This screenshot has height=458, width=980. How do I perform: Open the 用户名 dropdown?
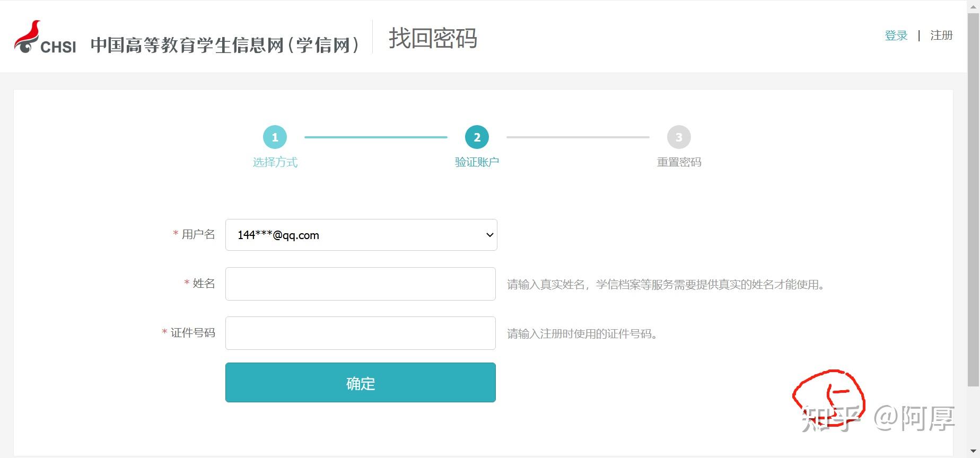click(361, 235)
